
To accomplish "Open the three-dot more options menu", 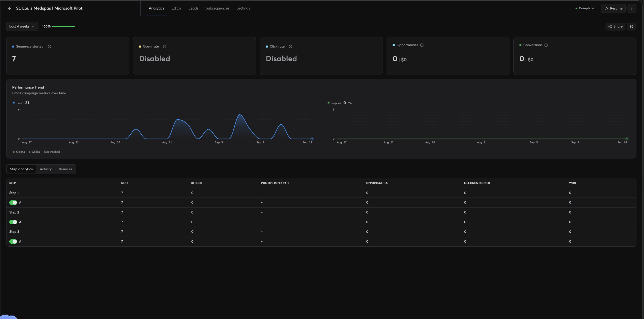I will click(632, 8).
